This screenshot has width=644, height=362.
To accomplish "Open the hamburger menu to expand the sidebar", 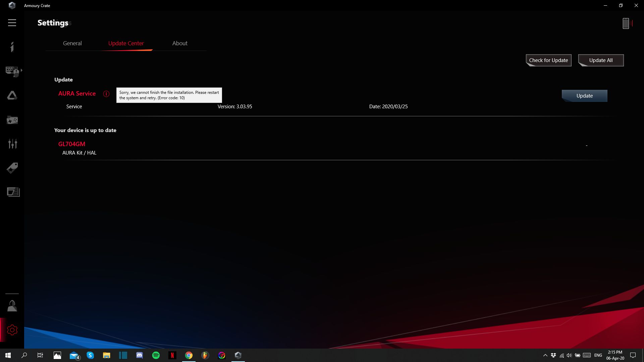I will [x=12, y=22].
